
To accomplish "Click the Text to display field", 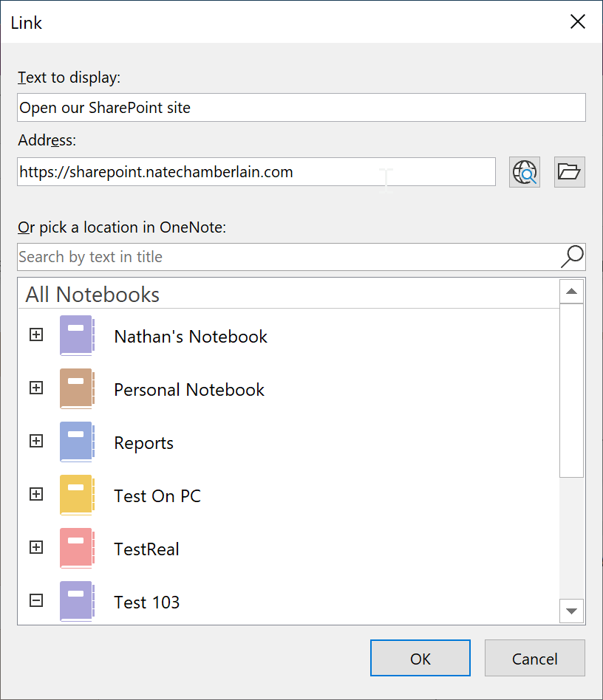I will tap(301, 108).
